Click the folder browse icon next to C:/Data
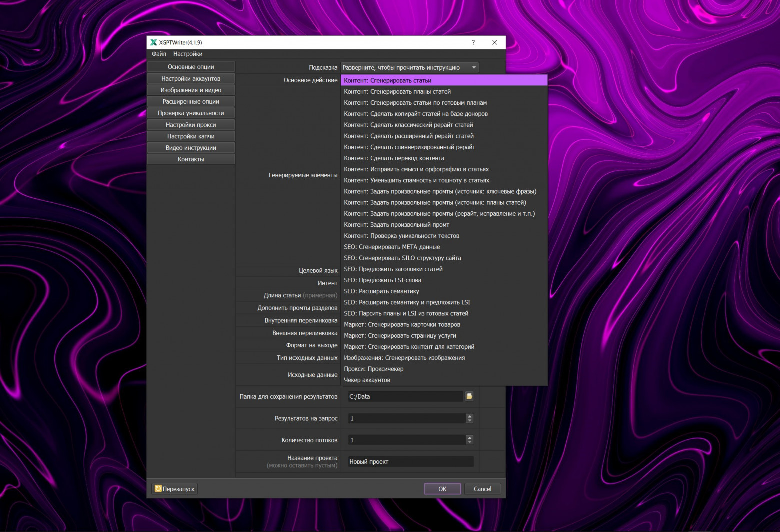Screen dimensions: 780x532 coord(469,396)
